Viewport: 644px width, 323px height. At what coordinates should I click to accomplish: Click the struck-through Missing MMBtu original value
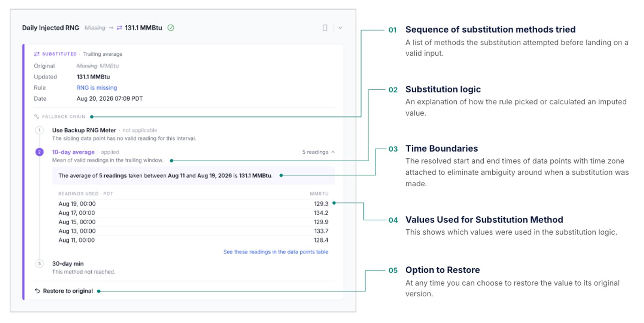pyautogui.click(x=98, y=66)
